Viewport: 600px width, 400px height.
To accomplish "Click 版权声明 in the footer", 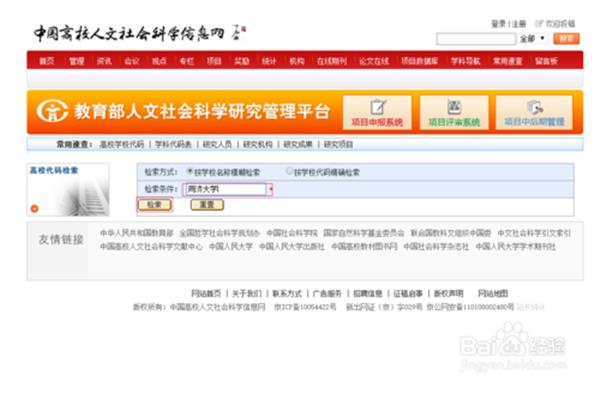I will click(448, 293).
